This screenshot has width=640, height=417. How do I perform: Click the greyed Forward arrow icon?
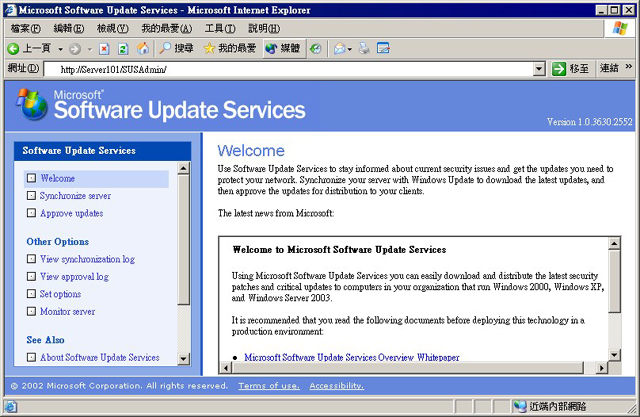pyautogui.click(x=75, y=49)
